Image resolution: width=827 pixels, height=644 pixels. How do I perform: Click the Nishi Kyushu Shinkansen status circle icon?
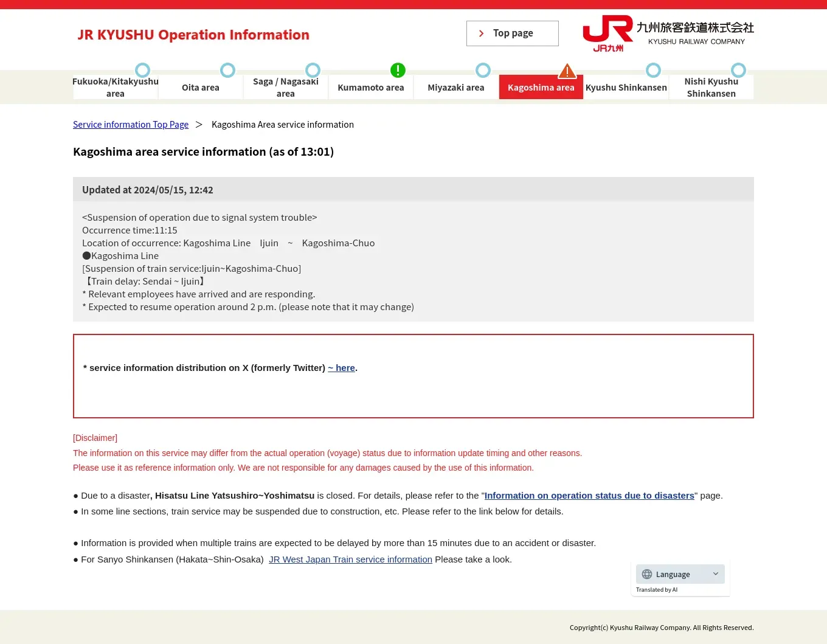coord(738,70)
